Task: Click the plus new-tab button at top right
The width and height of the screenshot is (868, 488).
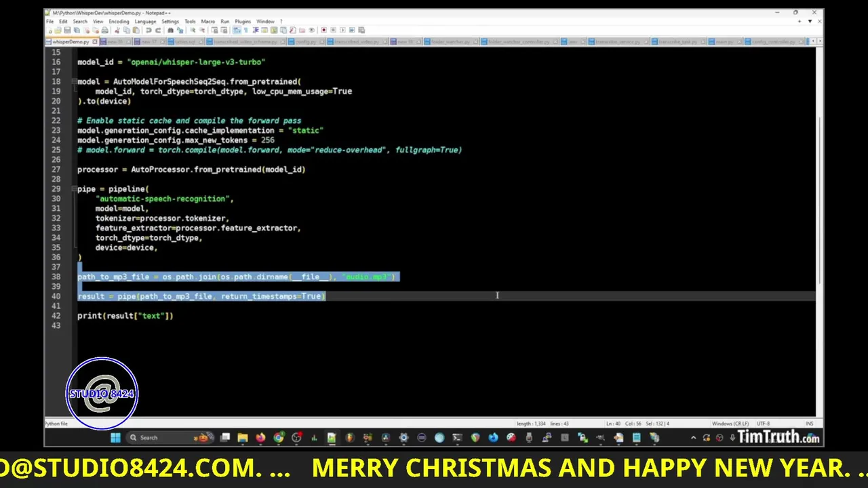Action: tap(800, 21)
